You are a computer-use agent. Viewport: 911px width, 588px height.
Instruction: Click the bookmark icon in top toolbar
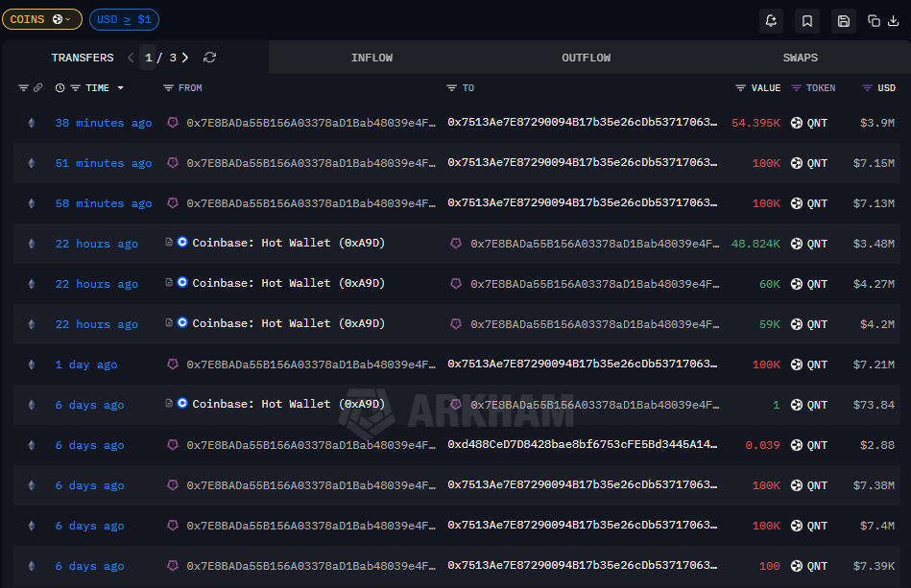[x=807, y=20]
